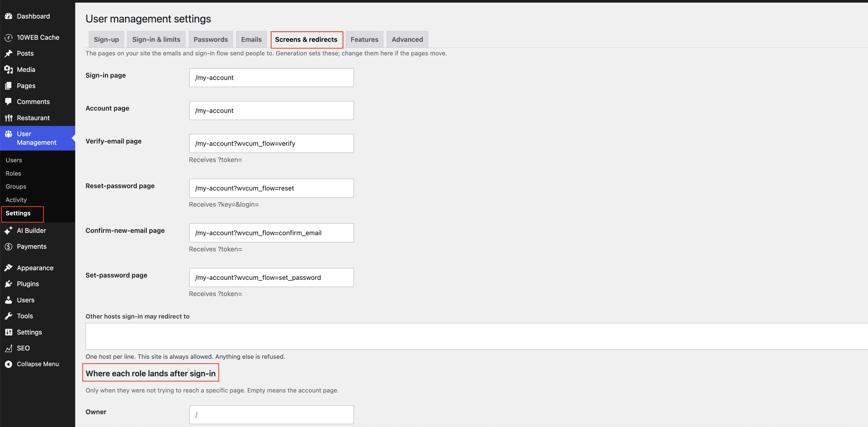The image size is (868, 427).
Task: Click the SEO chart icon
Action: pos(8,348)
